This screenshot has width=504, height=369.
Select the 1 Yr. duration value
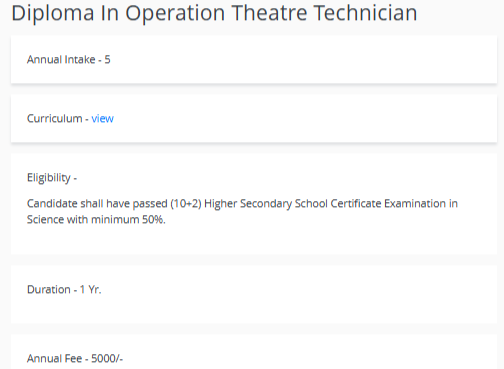tap(90, 289)
